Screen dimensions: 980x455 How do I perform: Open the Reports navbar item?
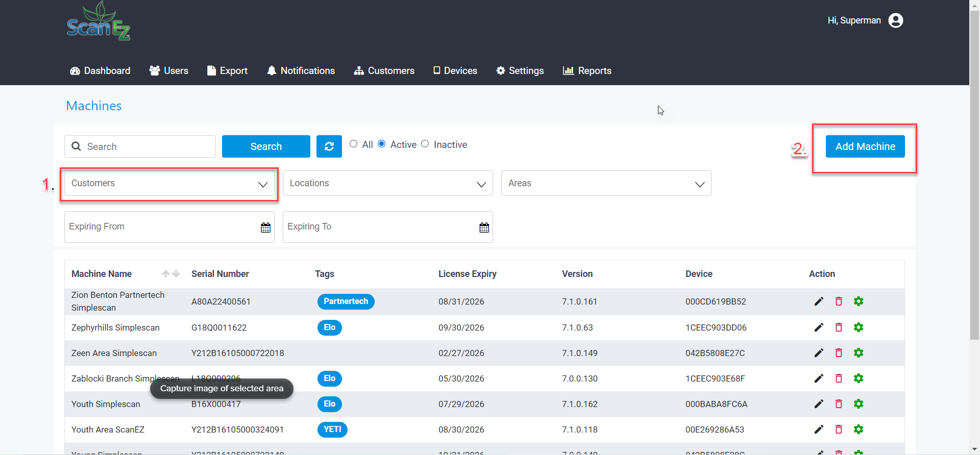pyautogui.click(x=587, y=71)
